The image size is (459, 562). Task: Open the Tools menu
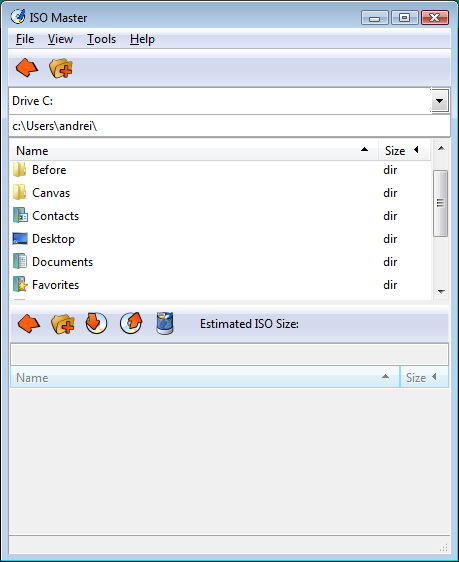coord(101,39)
